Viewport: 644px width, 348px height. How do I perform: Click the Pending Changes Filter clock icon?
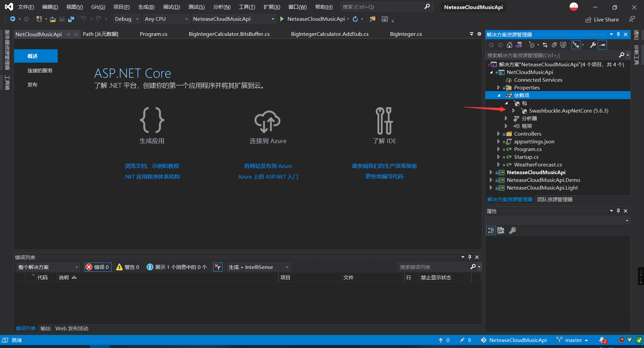click(532, 45)
